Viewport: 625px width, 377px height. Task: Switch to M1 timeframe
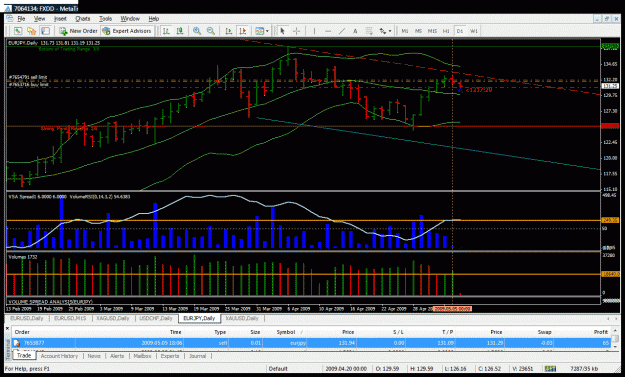[x=405, y=31]
